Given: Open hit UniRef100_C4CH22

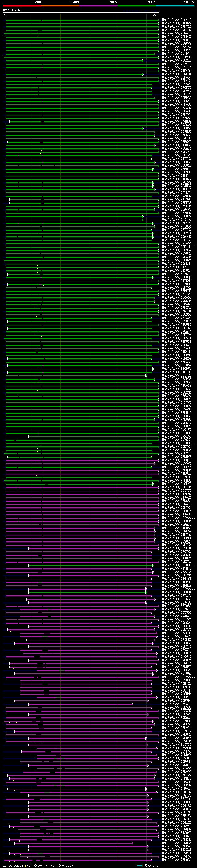Looking at the screenshot, I should point(177,23).
